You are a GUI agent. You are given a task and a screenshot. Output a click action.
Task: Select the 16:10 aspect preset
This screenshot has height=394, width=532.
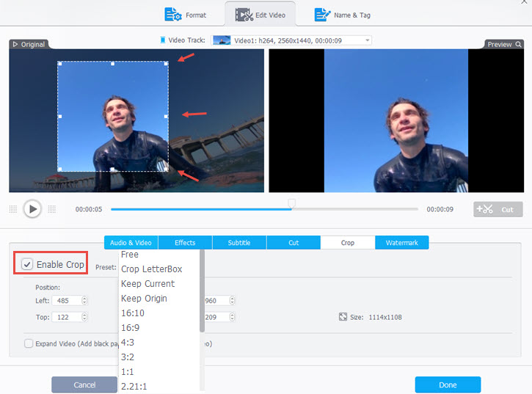coord(159,313)
